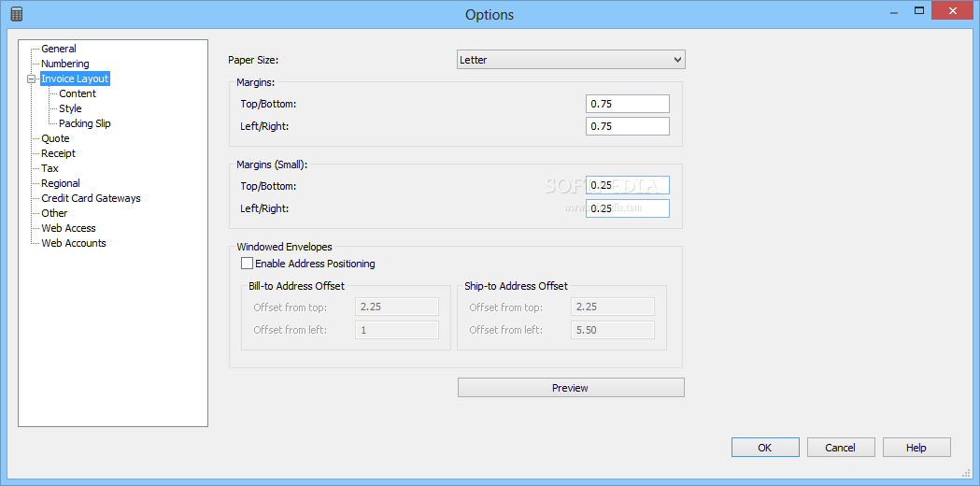Click the Margins Left/Right 0.75 field
The width and height of the screenshot is (980, 486).
[628, 126]
